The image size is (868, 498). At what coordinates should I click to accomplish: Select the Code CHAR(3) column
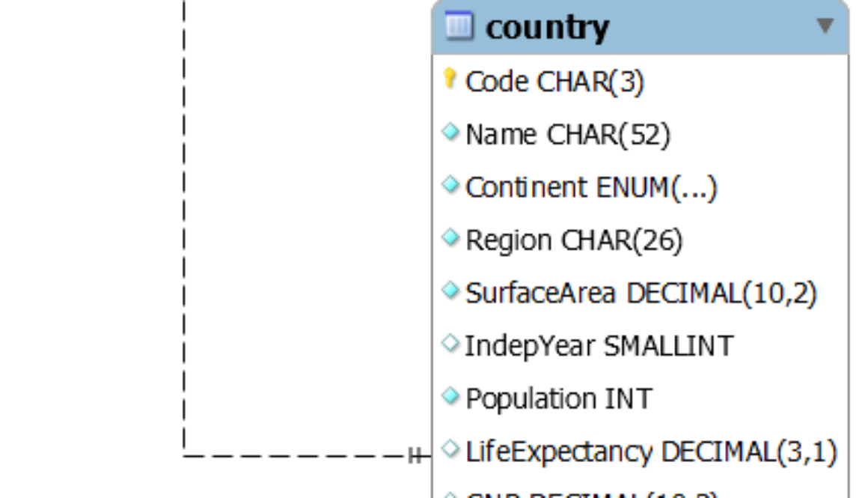pyautogui.click(x=554, y=82)
